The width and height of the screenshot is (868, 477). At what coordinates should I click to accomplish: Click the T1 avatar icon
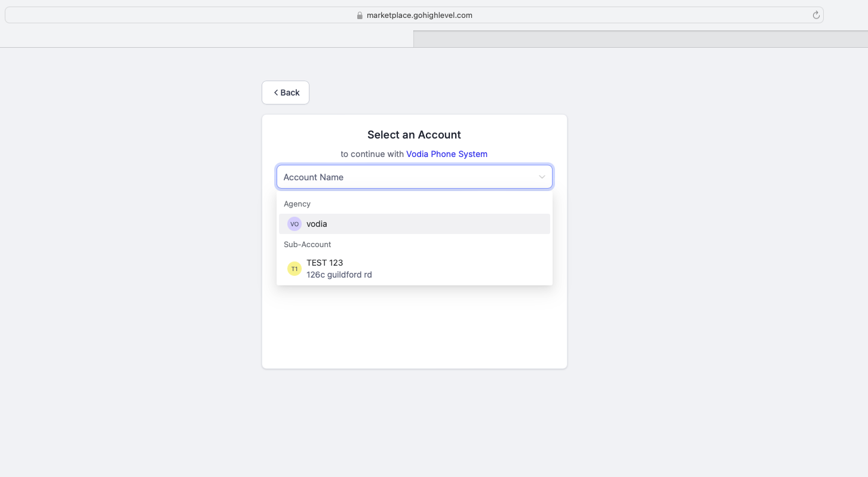(295, 269)
